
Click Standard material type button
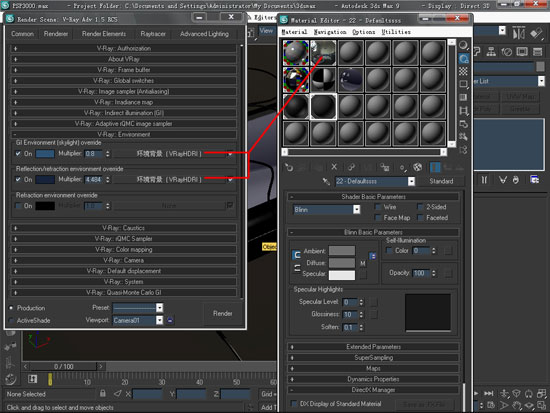tap(442, 181)
